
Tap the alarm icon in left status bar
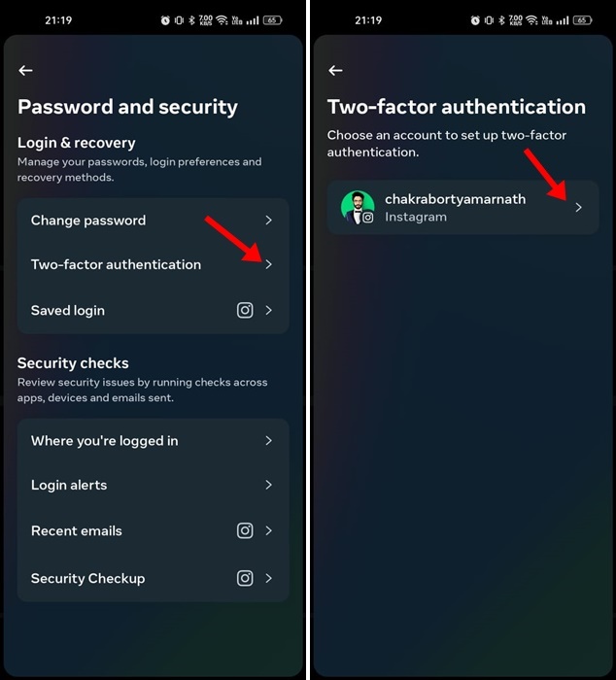point(165,20)
